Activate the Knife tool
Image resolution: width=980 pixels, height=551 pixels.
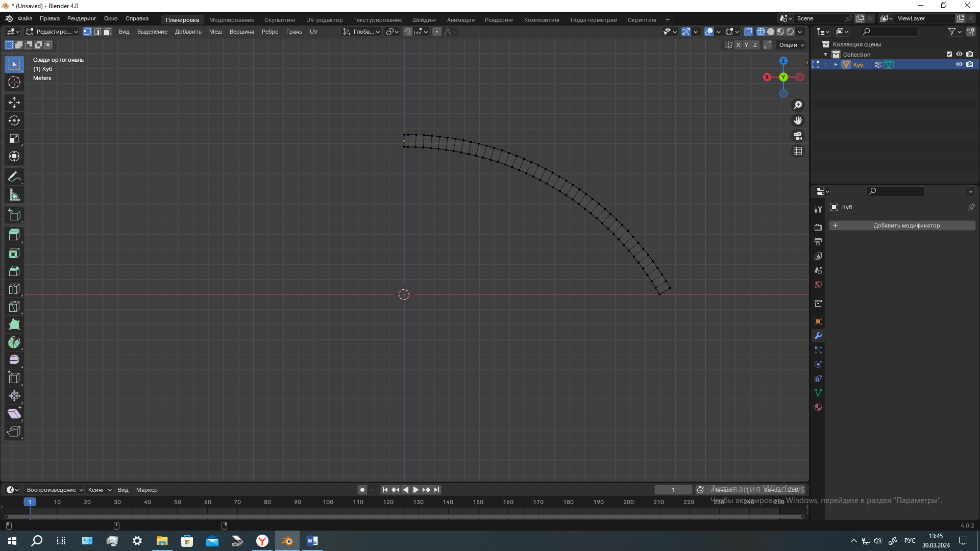tap(14, 307)
